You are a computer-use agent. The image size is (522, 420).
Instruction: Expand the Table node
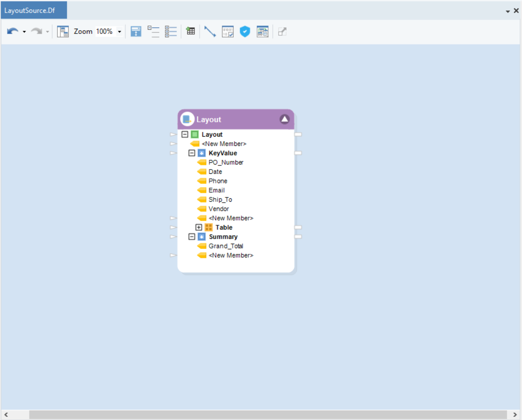pyautogui.click(x=199, y=228)
